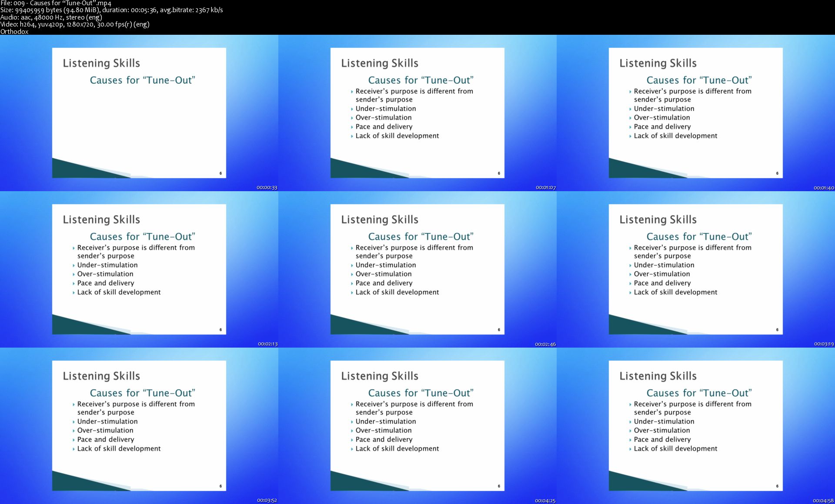
Task: Click the 00:00:33 timestamp label
Action: point(267,188)
